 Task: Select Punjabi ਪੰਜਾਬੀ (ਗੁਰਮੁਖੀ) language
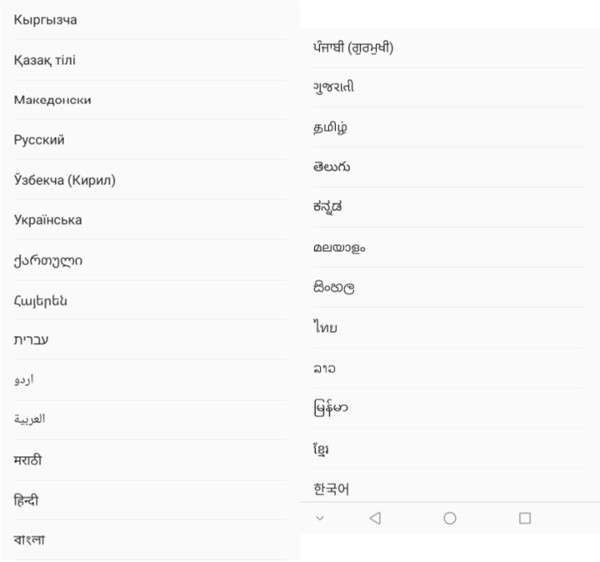[x=450, y=48]
